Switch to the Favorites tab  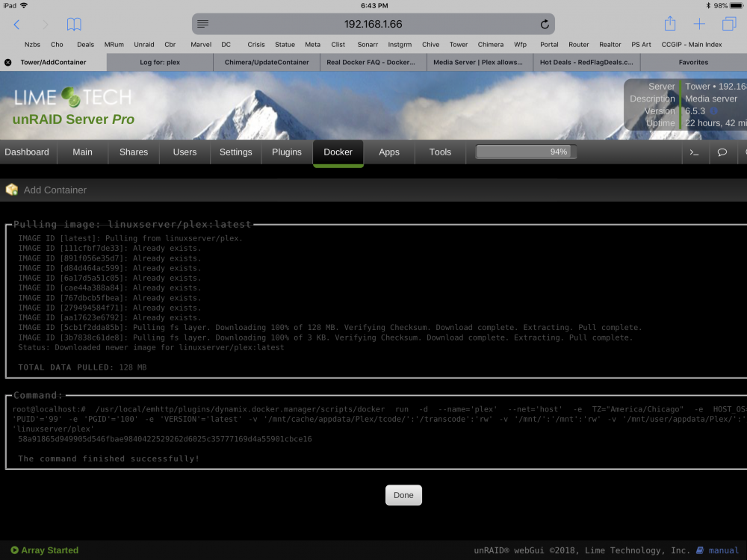694,63
